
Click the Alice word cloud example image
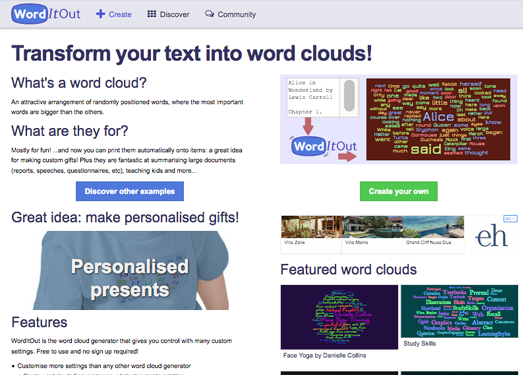pyautogui.click(x=438, y=119)
